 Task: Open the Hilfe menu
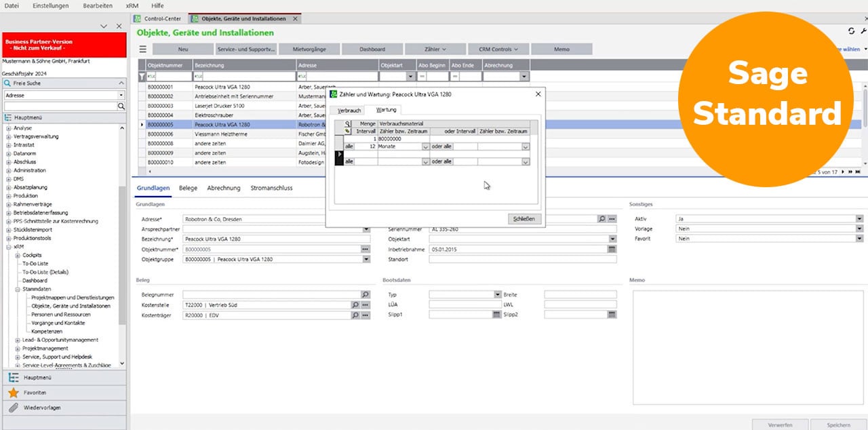tap(157, 5)
